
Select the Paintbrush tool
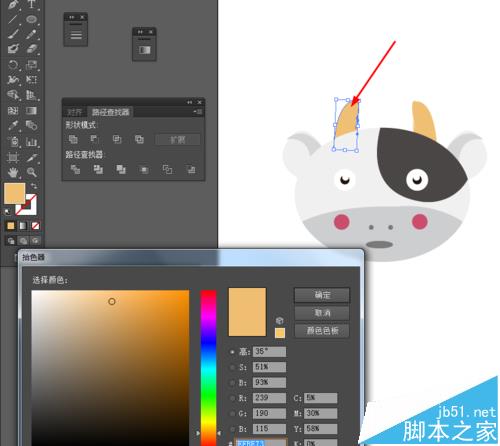coord(13,34)
